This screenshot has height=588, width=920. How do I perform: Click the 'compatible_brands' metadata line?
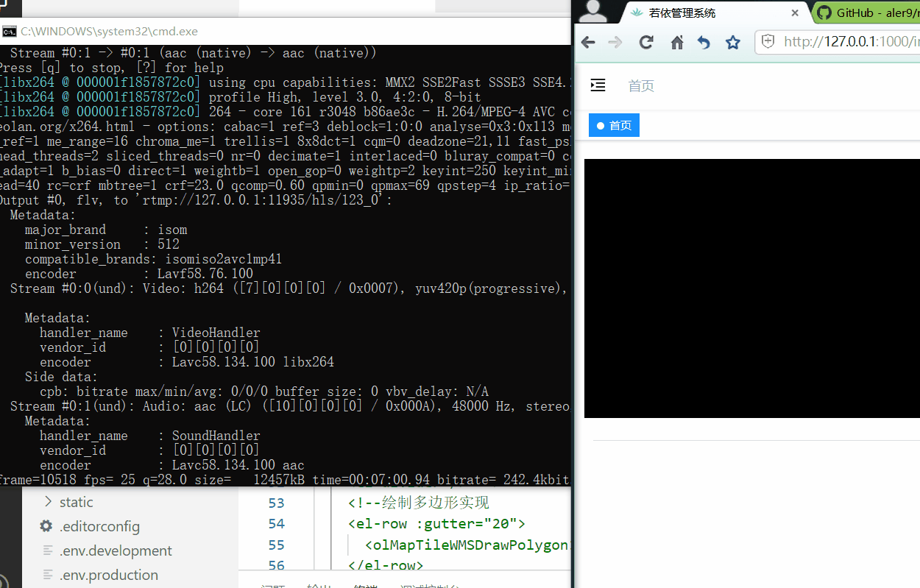click(153, 259)
